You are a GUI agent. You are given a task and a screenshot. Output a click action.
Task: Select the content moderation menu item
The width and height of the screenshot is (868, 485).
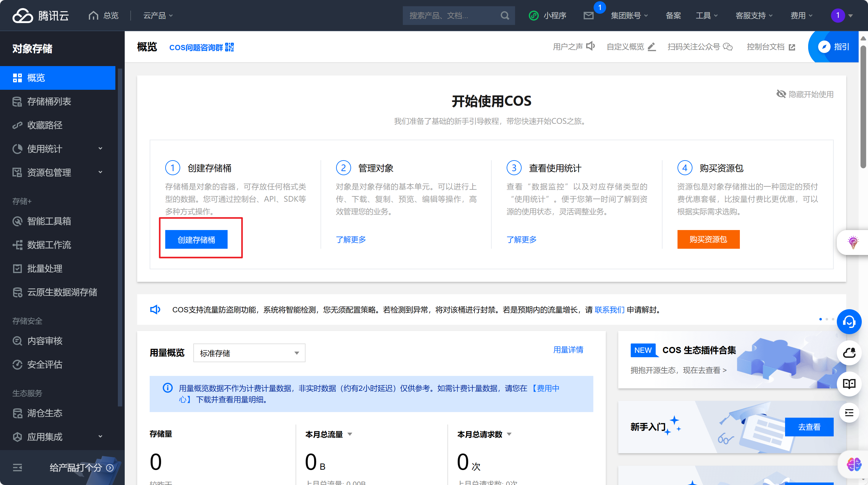45,341
